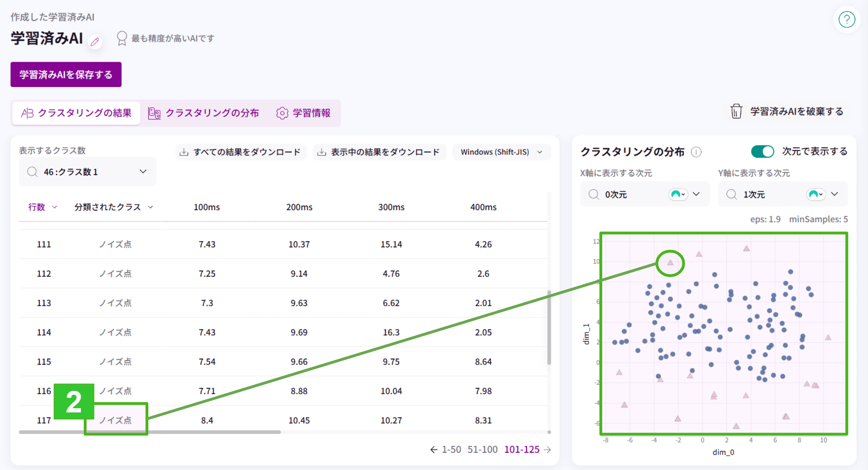
Task: Click value 7.71 in row 116
Action: (207, 391)
